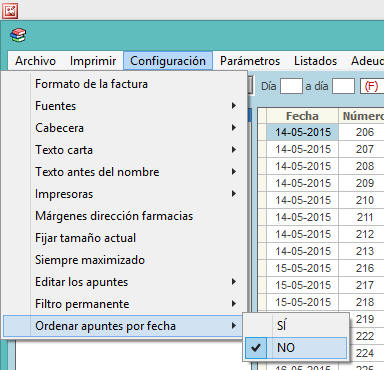The height and width of the screenshot is (370, 384).
Task: Select number cell 222
Action: (x=367, y=336)
